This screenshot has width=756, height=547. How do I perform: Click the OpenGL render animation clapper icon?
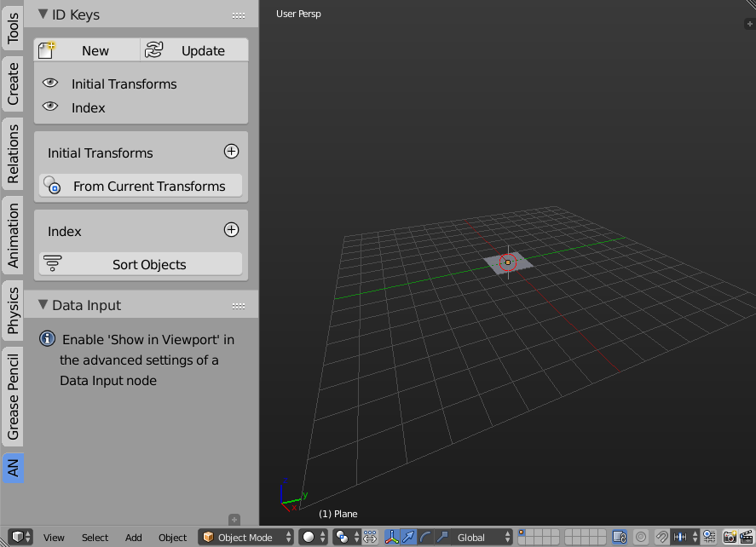click(747, 537)
